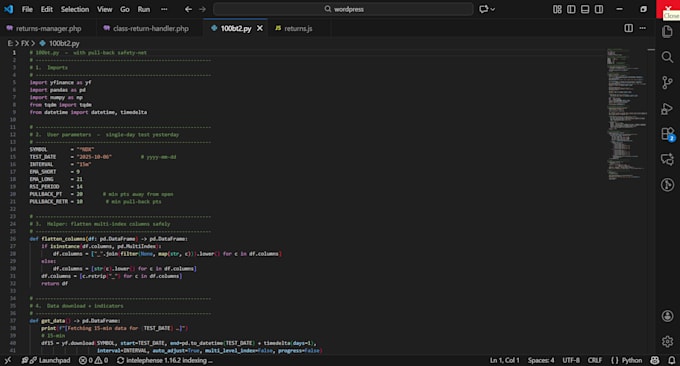680x366 pixels.
Task: Open the Source Control view
Action: pyautogui.click(x=667, y=82)
